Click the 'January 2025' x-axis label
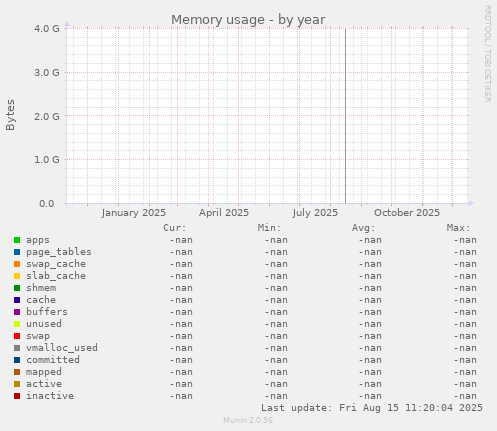 coord(134,213)
